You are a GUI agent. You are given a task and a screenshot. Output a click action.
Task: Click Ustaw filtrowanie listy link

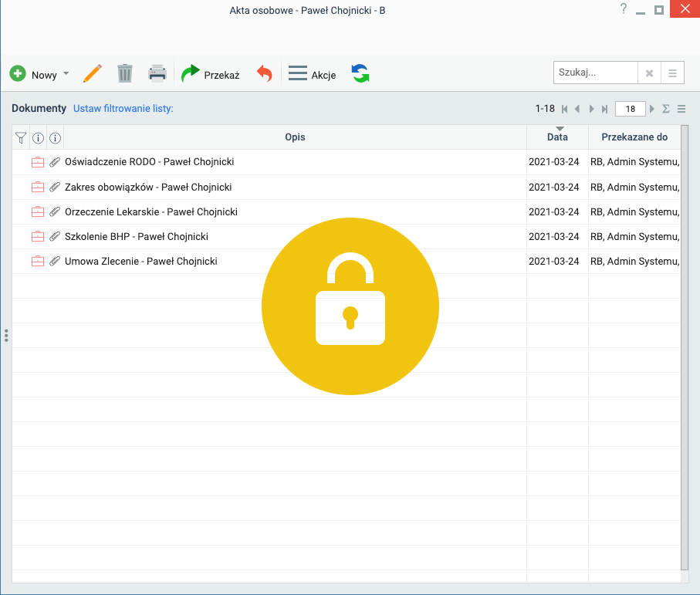click(123, 109)
